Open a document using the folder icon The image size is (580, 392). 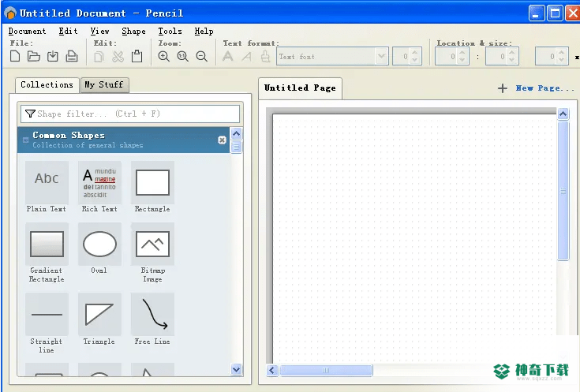(34, 56)
